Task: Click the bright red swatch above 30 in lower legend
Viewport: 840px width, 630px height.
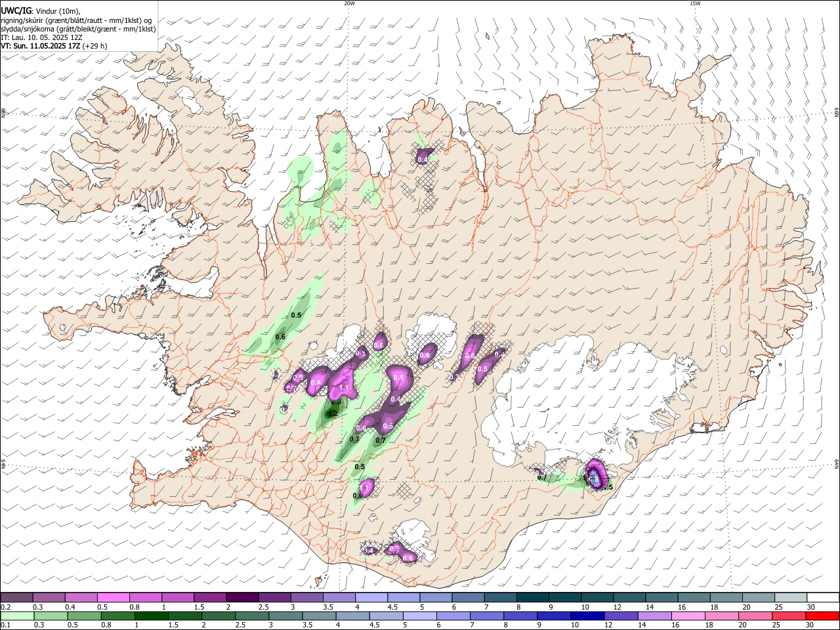Action: click(822, 616)
